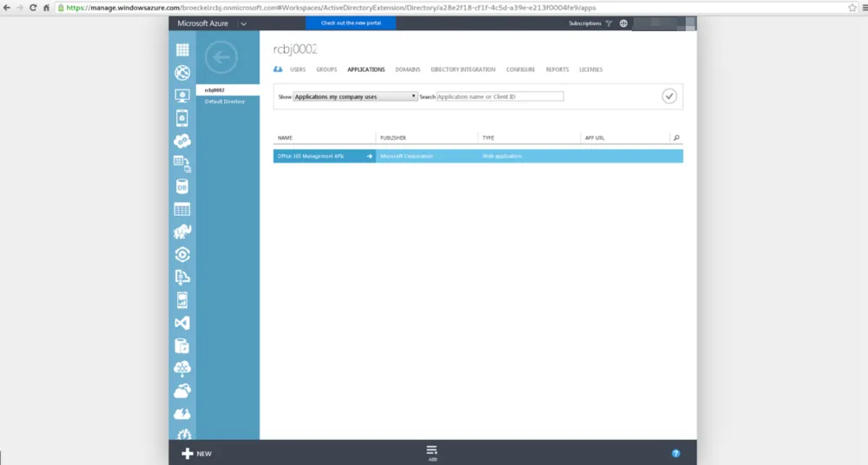
Task: Click the browser home button
Action: tap(46, 8)
